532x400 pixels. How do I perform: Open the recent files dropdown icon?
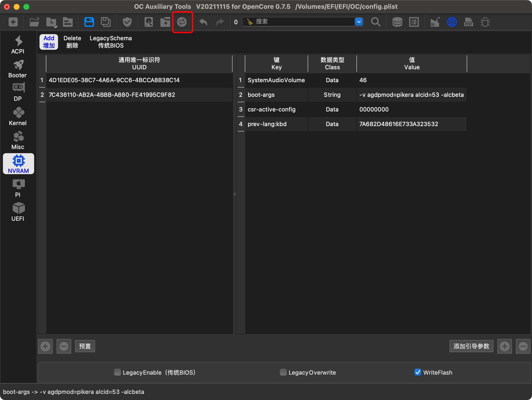51,22
